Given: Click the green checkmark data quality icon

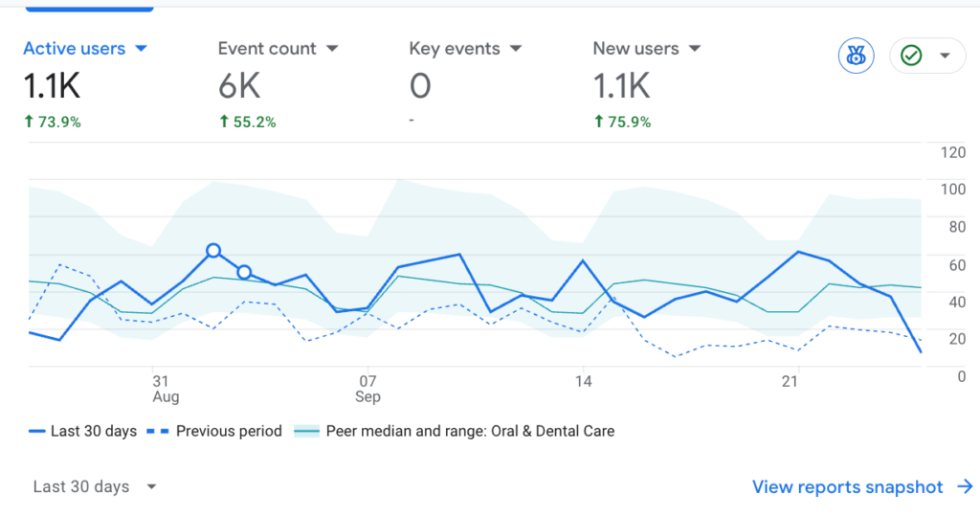Looking at the screenshot, I should [911, 56].
